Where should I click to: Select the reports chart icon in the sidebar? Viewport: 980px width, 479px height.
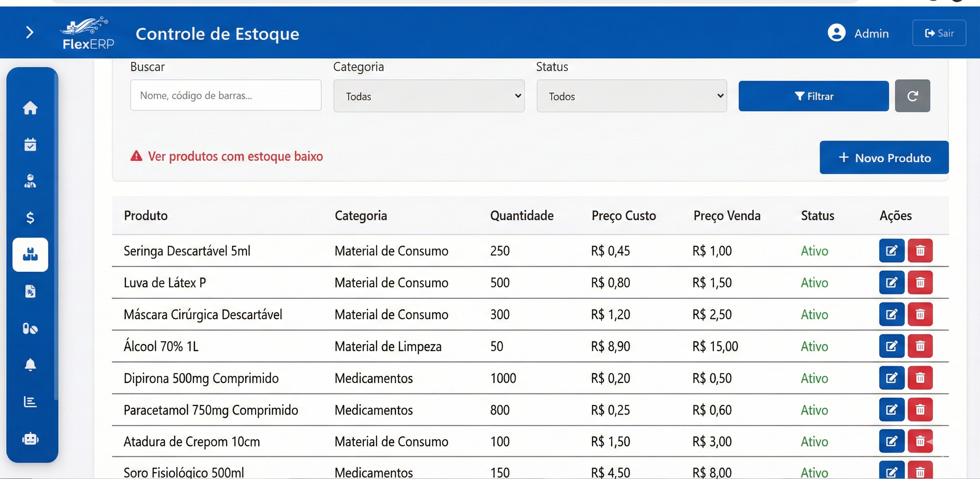coord(30,401)
